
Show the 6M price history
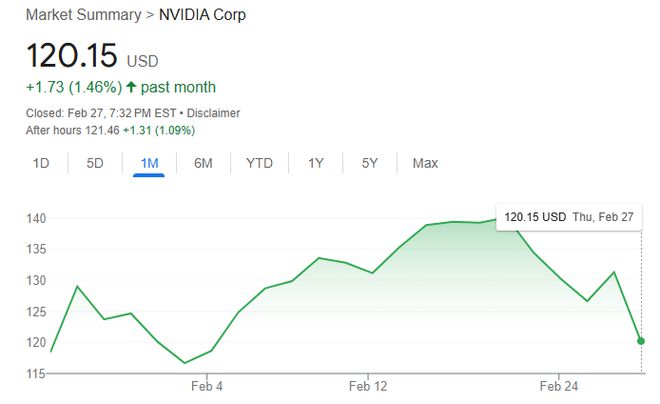(x=202, y=163)
